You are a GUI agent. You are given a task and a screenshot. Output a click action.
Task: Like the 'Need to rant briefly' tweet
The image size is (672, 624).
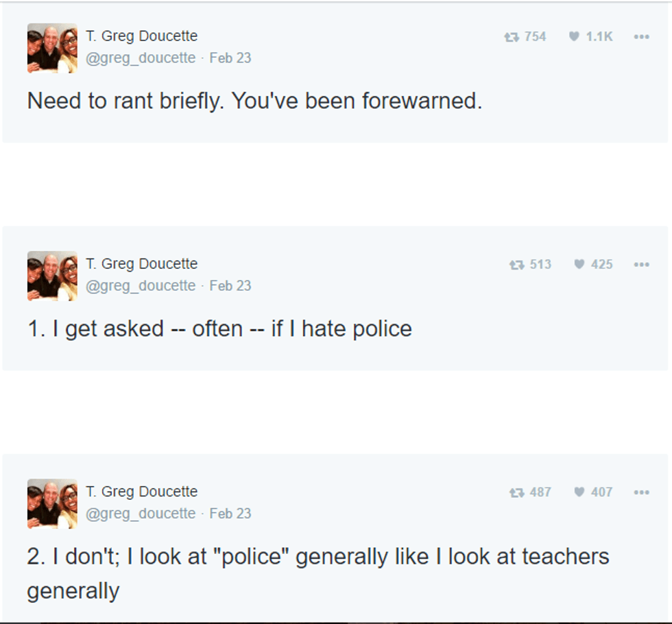[575, 37]
